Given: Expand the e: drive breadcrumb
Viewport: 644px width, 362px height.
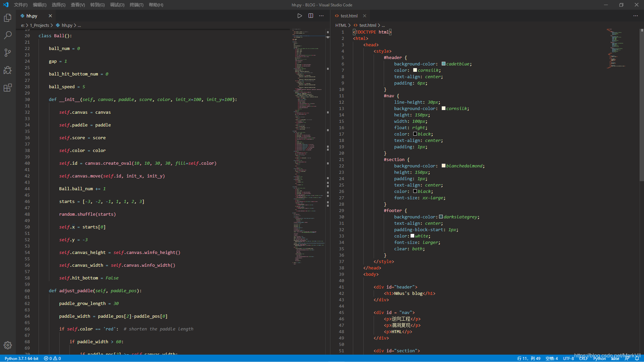Looking at the screenshot, I should 23,25.
